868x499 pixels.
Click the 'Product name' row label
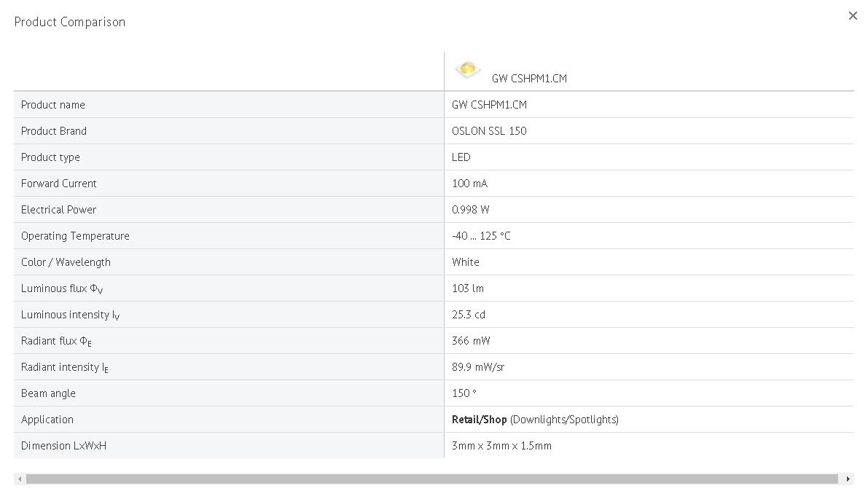[x=53, y=105]
